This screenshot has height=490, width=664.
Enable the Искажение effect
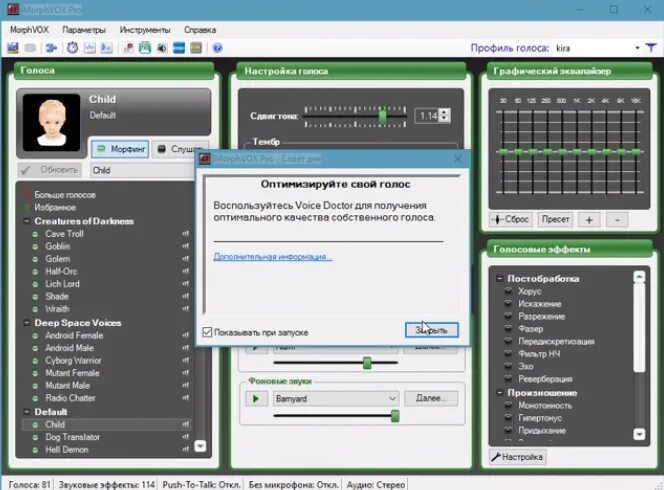508,304
